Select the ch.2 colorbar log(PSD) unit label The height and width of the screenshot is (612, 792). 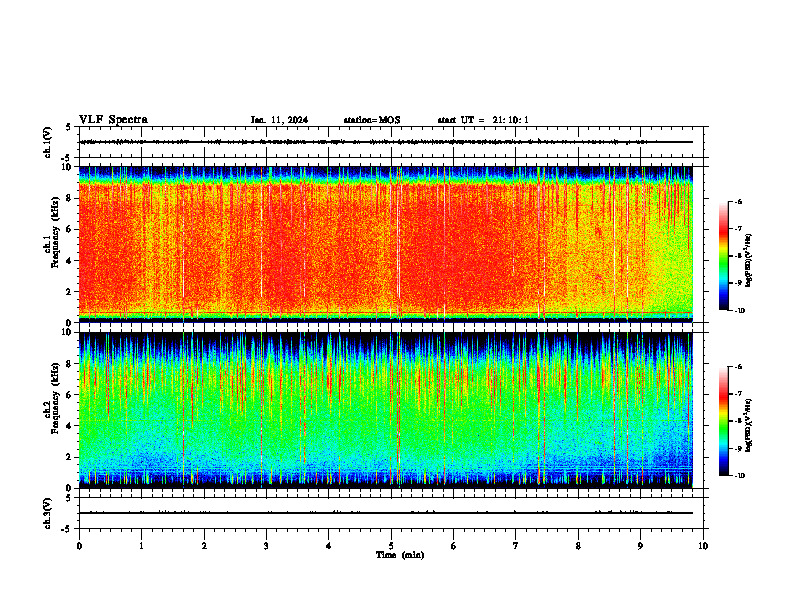(x=748, y=425)
